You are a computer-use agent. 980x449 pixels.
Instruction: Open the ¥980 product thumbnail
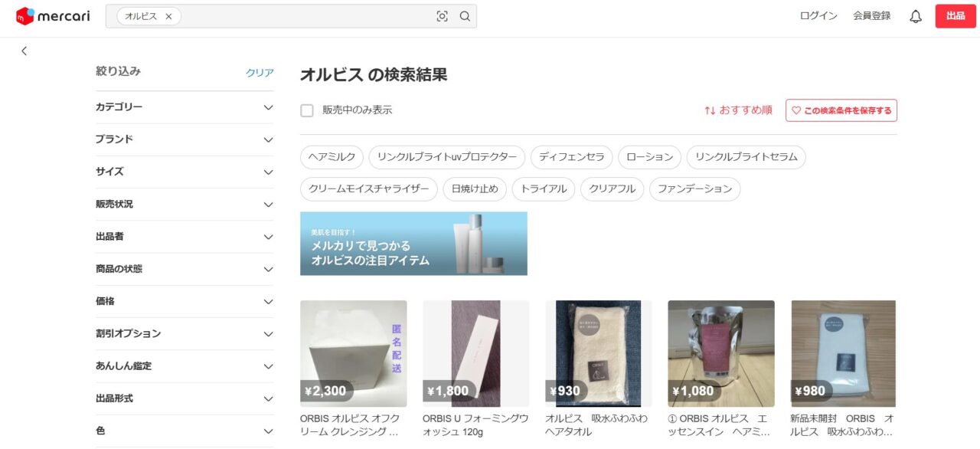click(844, 353)
